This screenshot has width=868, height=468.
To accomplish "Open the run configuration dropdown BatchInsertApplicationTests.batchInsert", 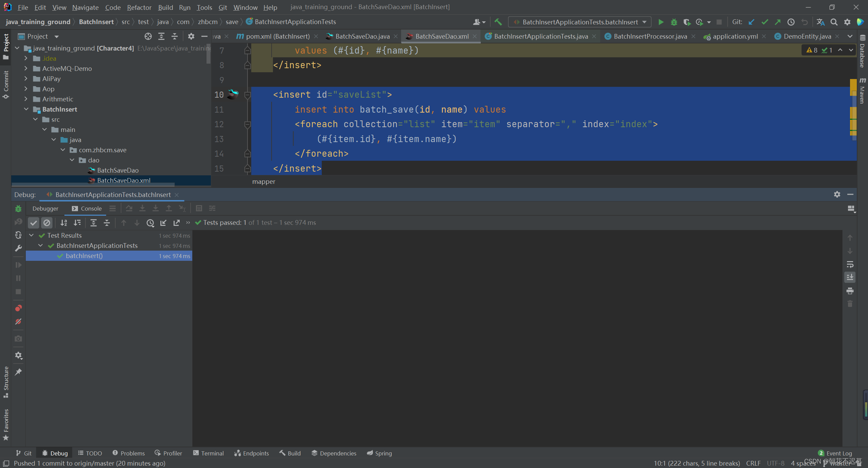I will 580,22.
